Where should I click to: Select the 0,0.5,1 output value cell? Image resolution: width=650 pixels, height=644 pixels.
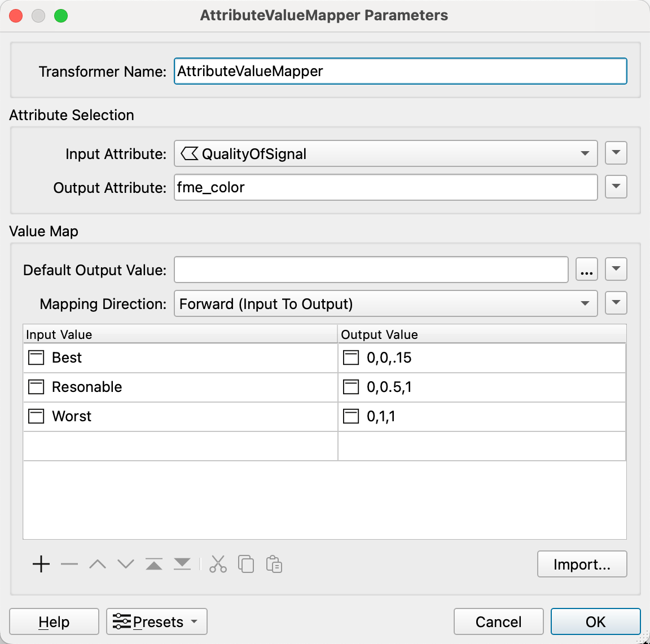click(482, 387)
